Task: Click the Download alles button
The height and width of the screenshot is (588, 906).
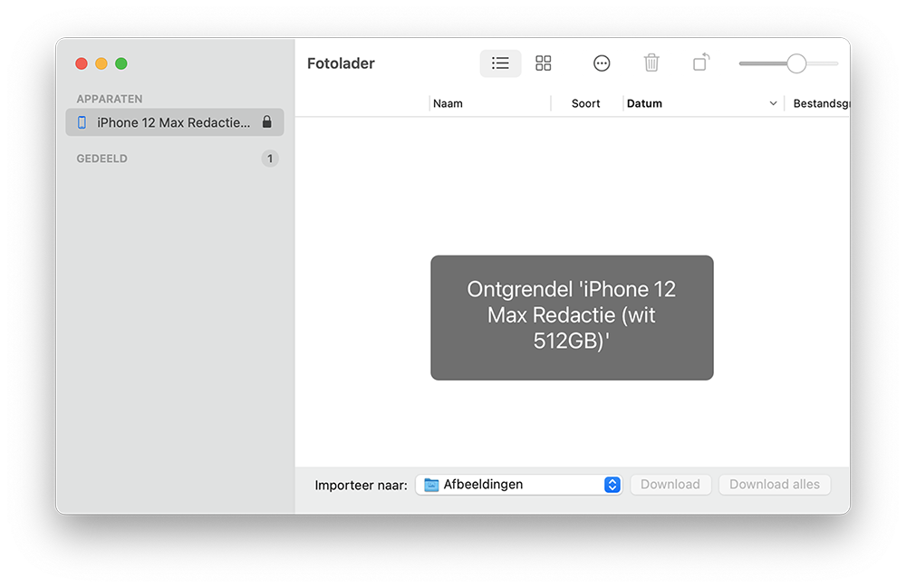Action: (x=775, y=485)
